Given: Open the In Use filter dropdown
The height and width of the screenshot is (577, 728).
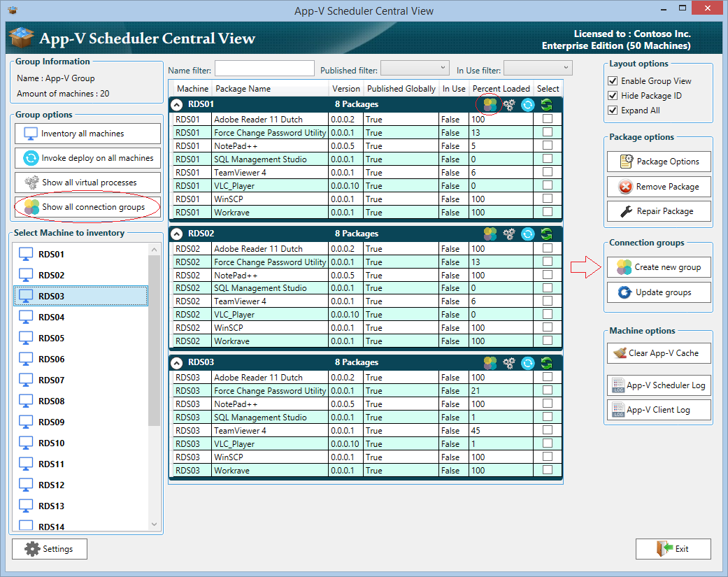Looking at the screenshot, I should [x=538, y=68].
